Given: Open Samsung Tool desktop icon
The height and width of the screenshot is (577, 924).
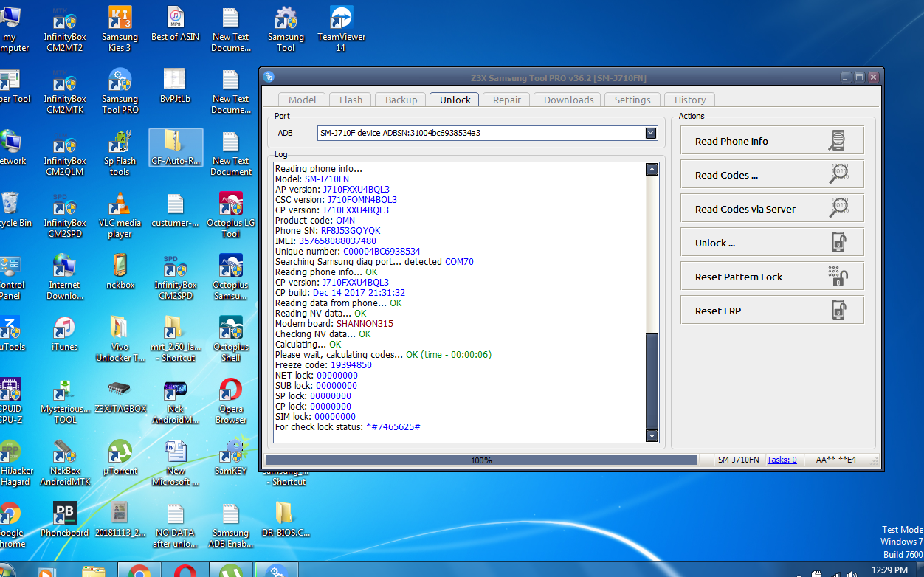Looking at the screenshot, I should click(286, 30).
